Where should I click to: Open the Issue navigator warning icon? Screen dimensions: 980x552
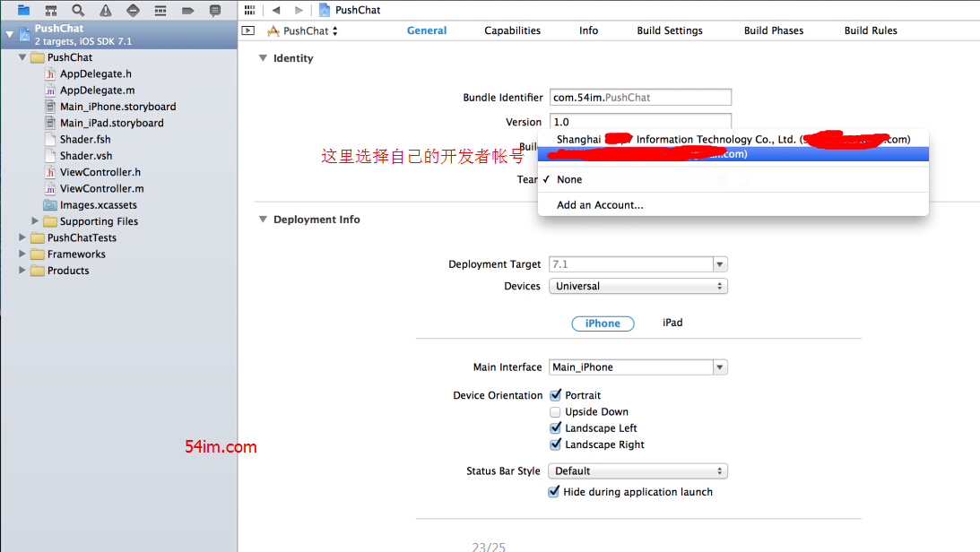pyautogui.click(x=106, y=11)
